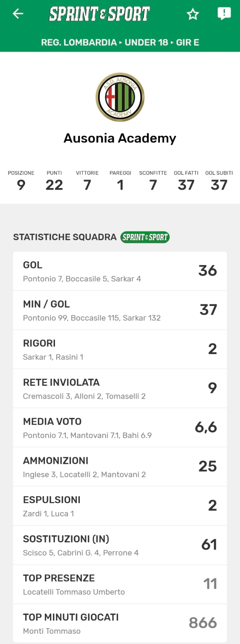Show the AMMONIZIONI stat details

[120, 467]
